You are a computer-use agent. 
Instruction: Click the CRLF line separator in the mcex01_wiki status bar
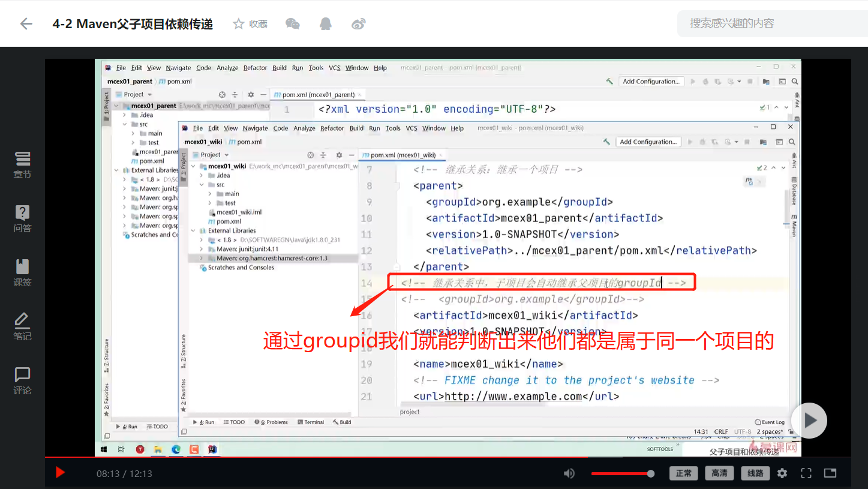tap(721, 432)
